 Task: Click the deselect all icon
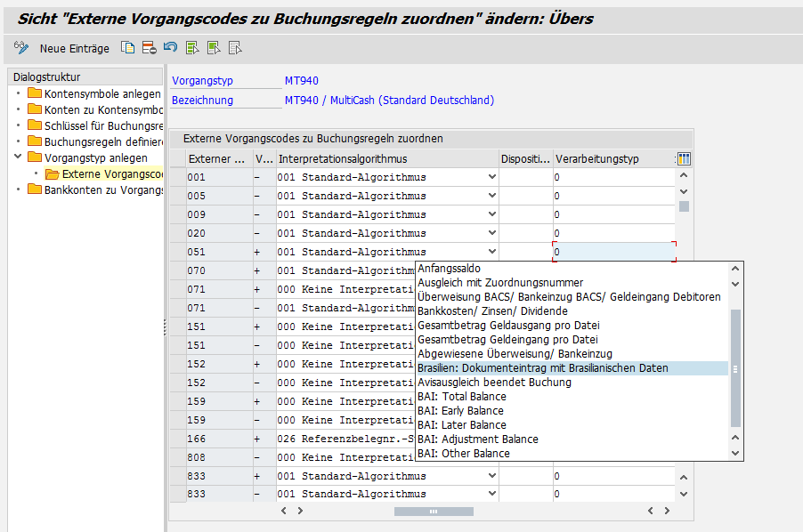coord(235,48)
